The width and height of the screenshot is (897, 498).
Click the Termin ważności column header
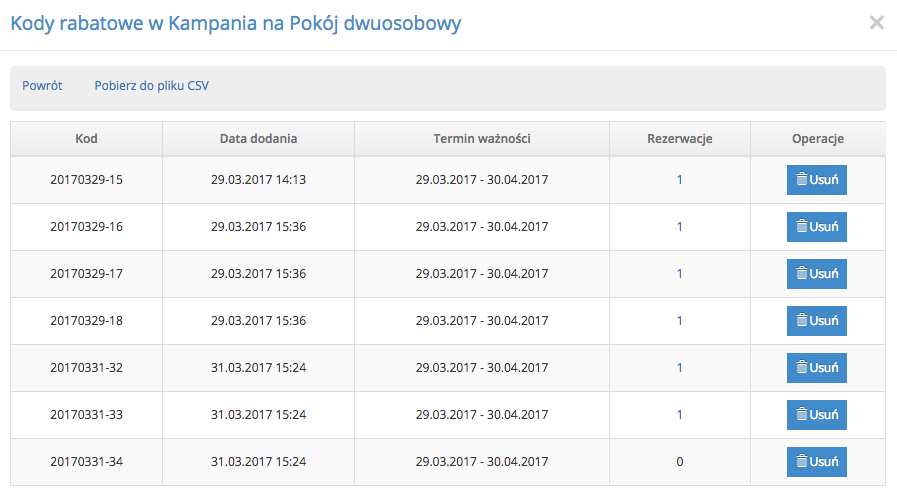(482, 138)
